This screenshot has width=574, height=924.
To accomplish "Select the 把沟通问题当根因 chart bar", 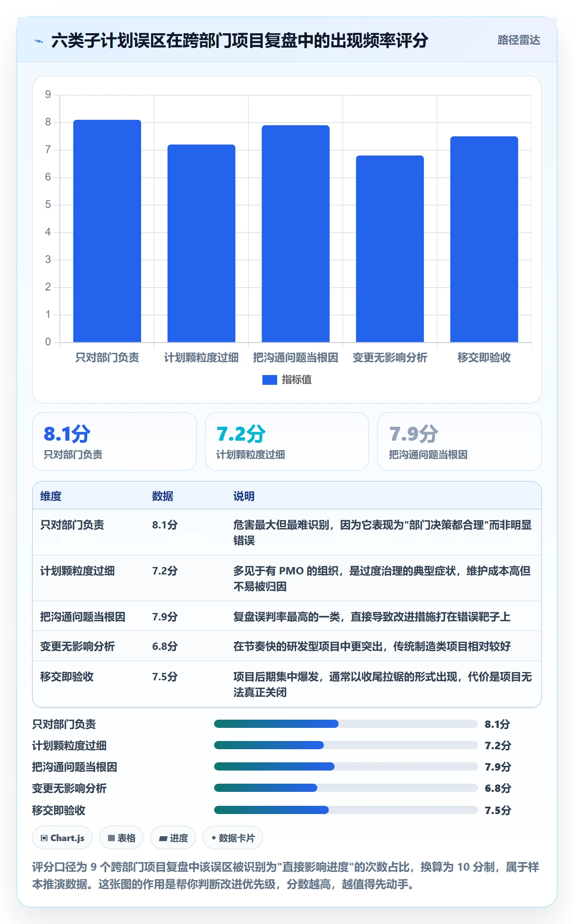I will pyautogui.click(x=296, y=234).
